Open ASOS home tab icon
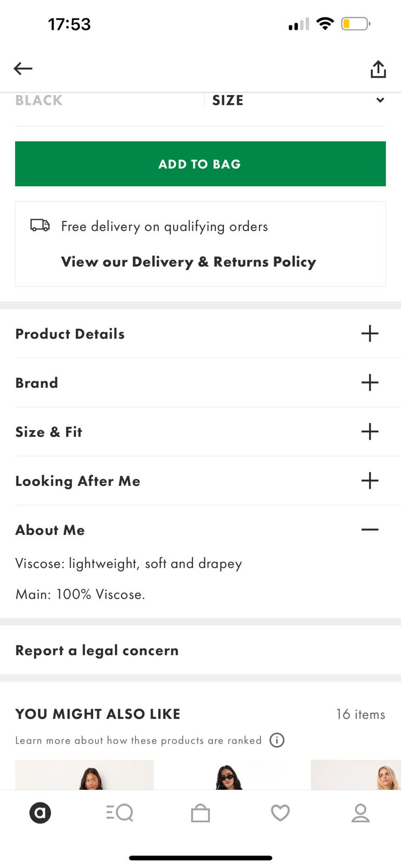This screenshot has width=401, height=868. 40,813
